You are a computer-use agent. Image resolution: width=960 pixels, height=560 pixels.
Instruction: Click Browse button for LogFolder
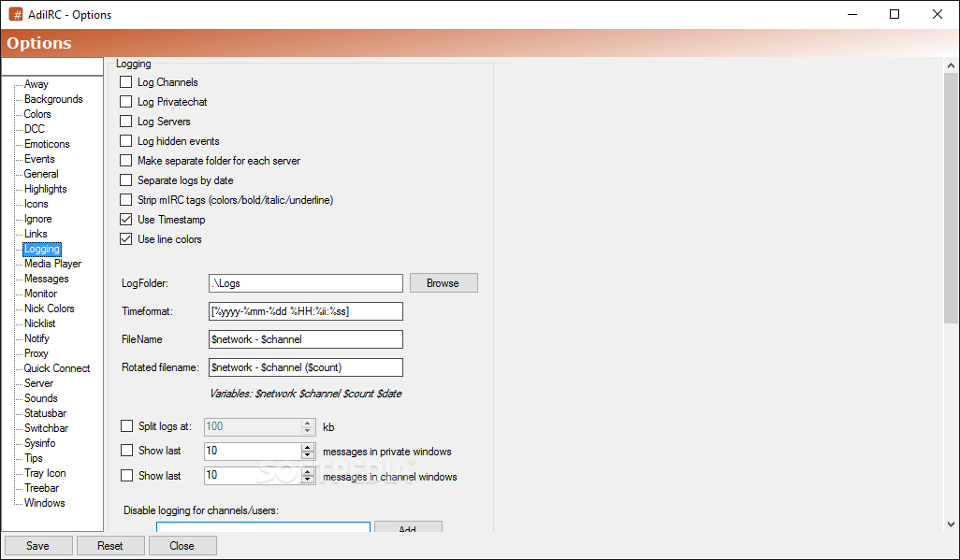pyautogui.click(x=444, y=283)
